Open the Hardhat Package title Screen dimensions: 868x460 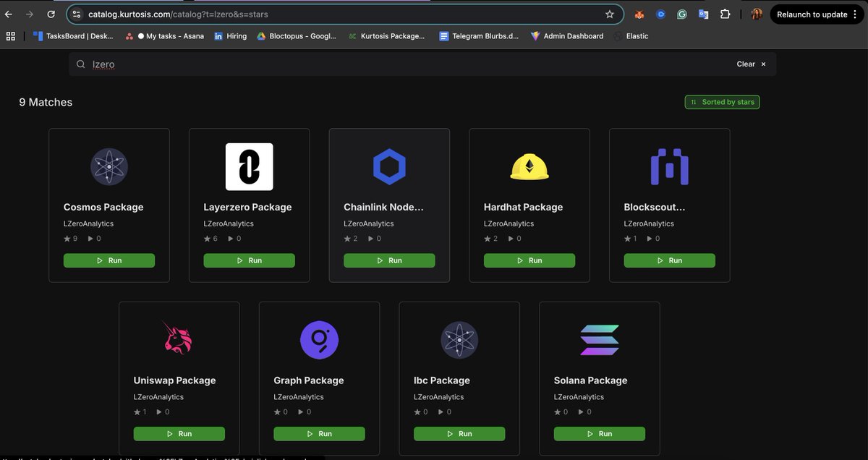pyautogui.click(x=523, y=207)
